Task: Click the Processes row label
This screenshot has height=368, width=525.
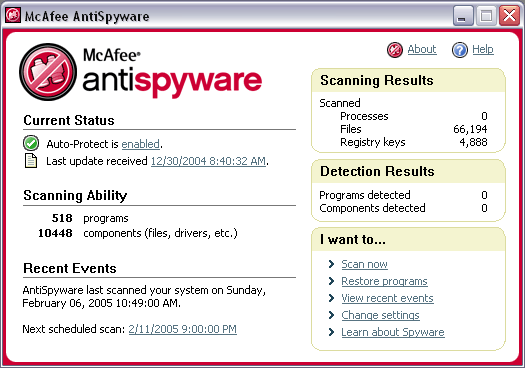Action: tap(364, 116)
